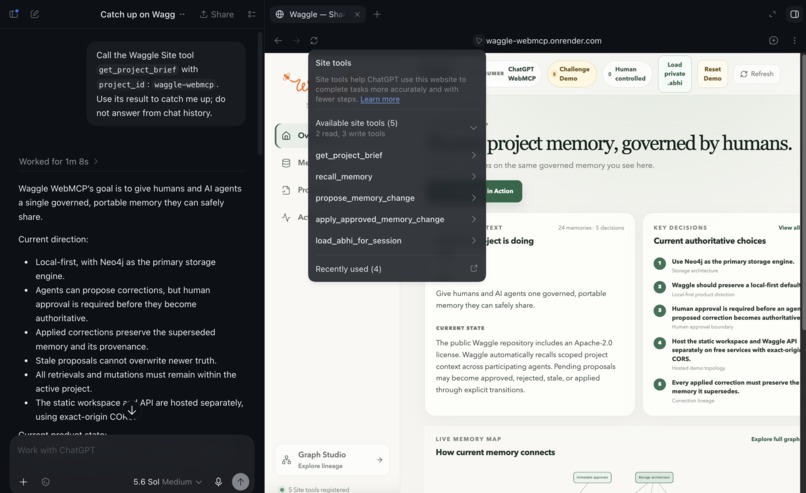Screen dimensions: 806x493
Task: Expand the Worked for 1m 8s details
Action: [58, 161]
